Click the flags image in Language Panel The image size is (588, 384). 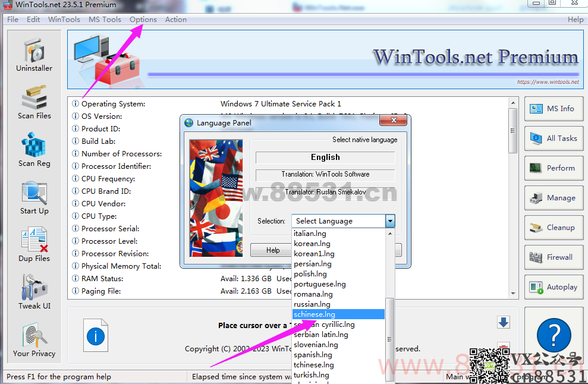(x=216, y=198)
